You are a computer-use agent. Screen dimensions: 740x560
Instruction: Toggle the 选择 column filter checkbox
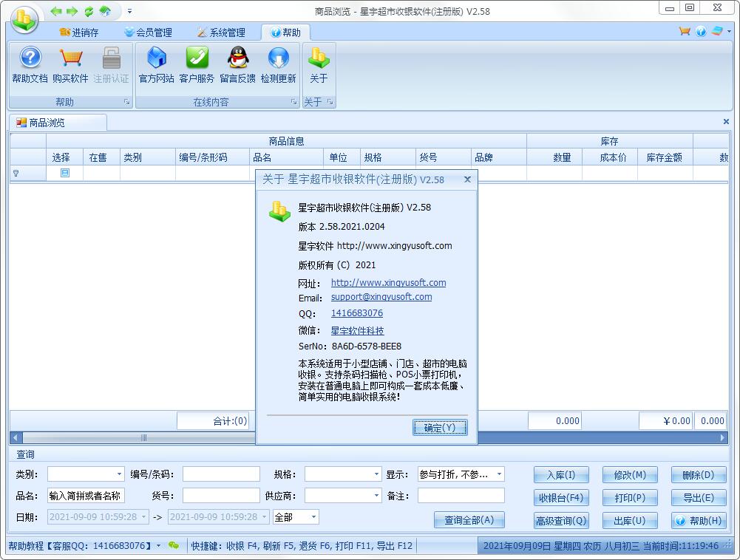[x=64, y=173]
